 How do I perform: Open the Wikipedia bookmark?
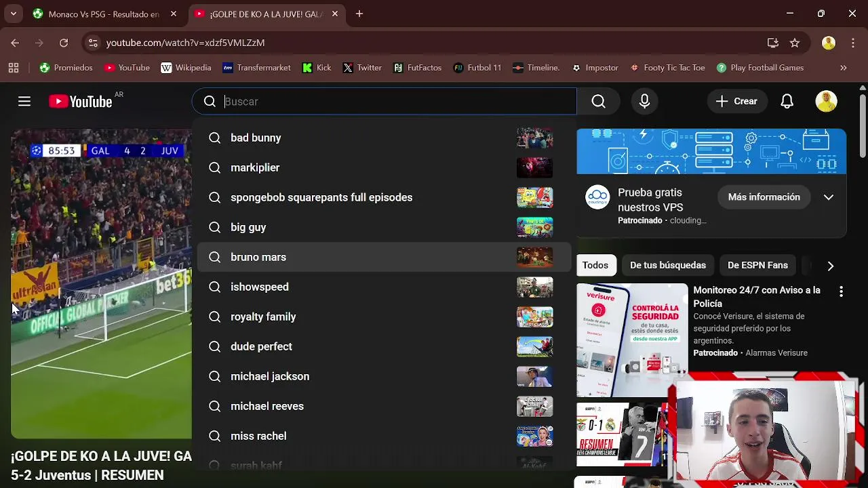(x=186, y=68)
